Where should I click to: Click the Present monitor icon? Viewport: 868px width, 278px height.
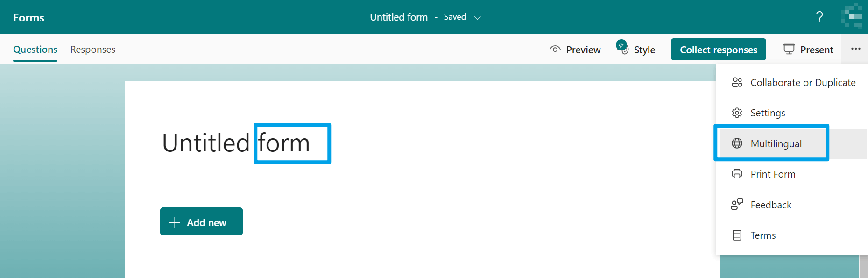pyautogui.click(x=789, y=49)
